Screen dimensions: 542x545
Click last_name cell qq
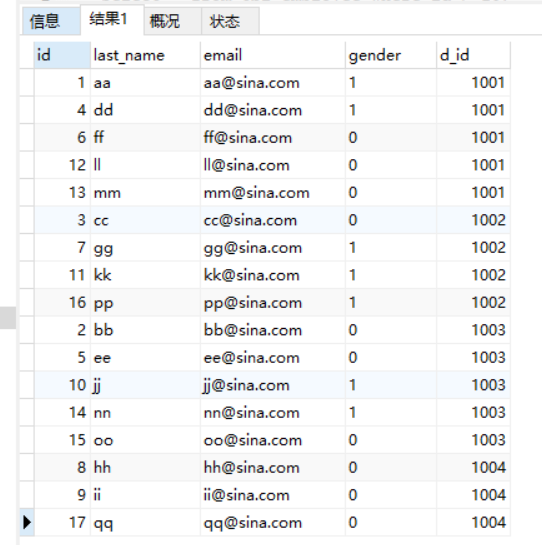click(x=145, y=522)
